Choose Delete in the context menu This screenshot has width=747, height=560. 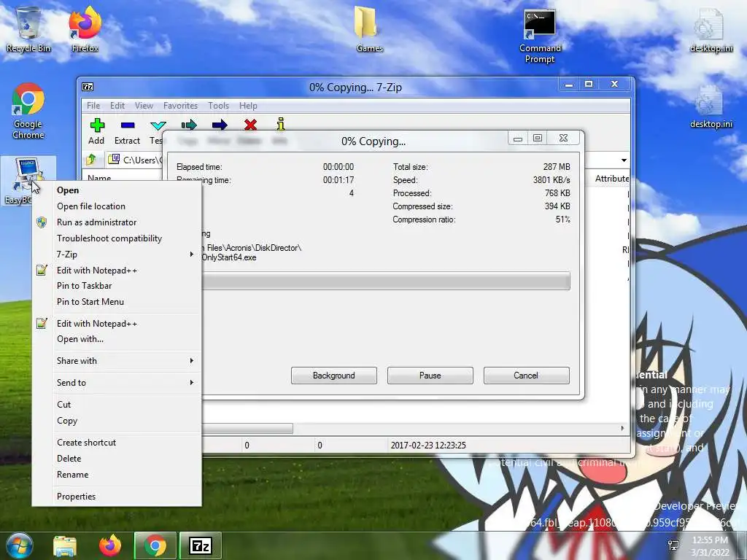click(117, 459)
